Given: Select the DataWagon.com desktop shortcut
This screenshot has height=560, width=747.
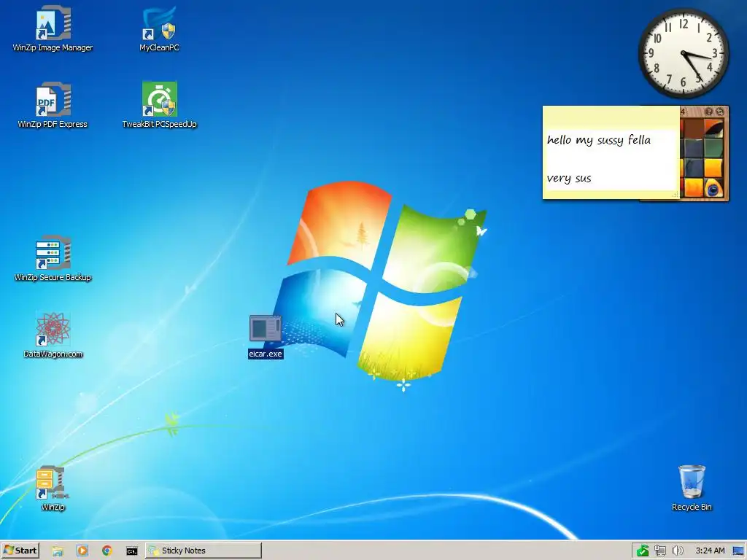Looking at the screenshot, I should coord(53,335).
